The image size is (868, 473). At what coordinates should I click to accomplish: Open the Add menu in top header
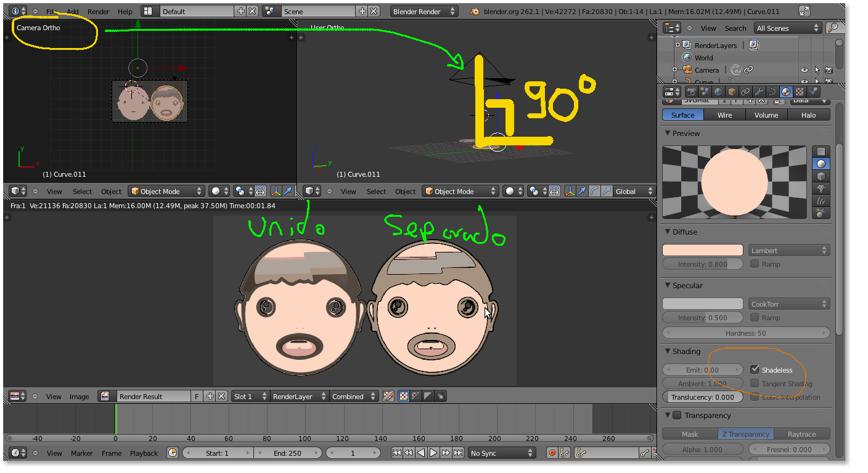pyautogui.click(x=73, y=12)
